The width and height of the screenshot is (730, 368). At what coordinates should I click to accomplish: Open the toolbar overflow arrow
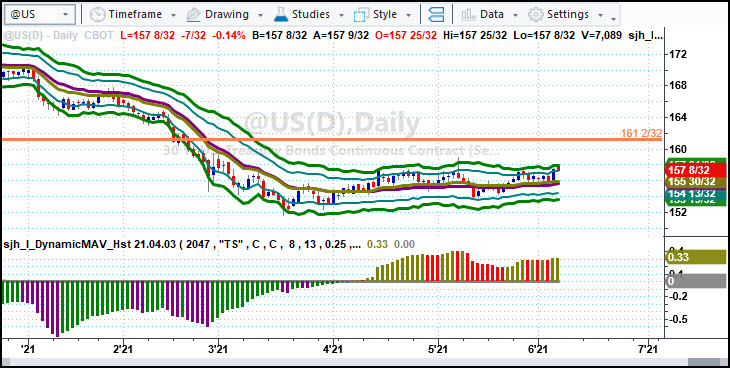[x=614, y=19]
